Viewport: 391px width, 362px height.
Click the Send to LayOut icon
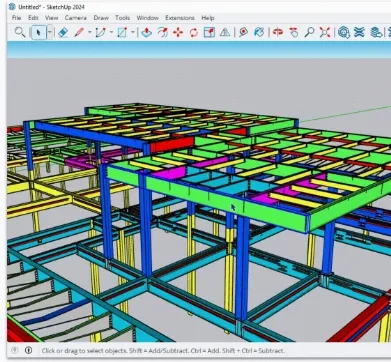(x=376, y=32)
